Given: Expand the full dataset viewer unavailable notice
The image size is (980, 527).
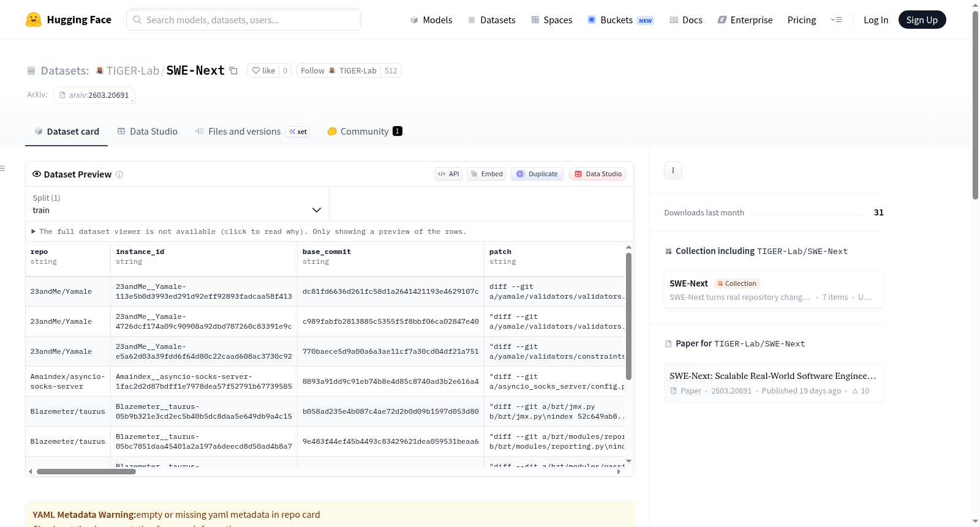Looking at the screenshot, I should [x=249, y=231].
